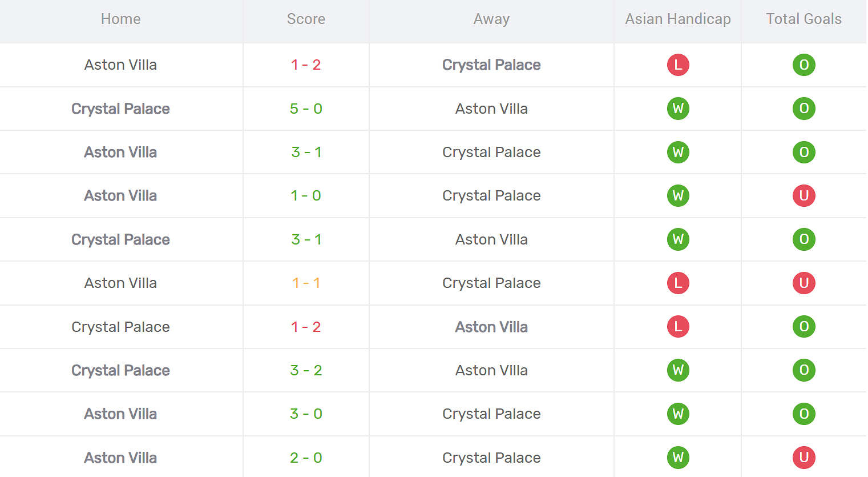
Task: Click the Home column header
Action: (x=120, y=19)
